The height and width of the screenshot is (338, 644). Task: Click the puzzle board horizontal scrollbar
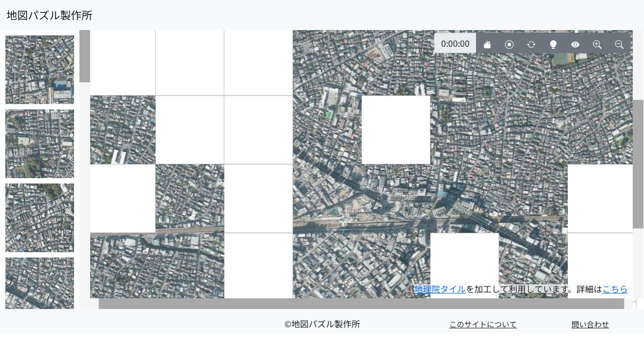[x=361, y=304]
